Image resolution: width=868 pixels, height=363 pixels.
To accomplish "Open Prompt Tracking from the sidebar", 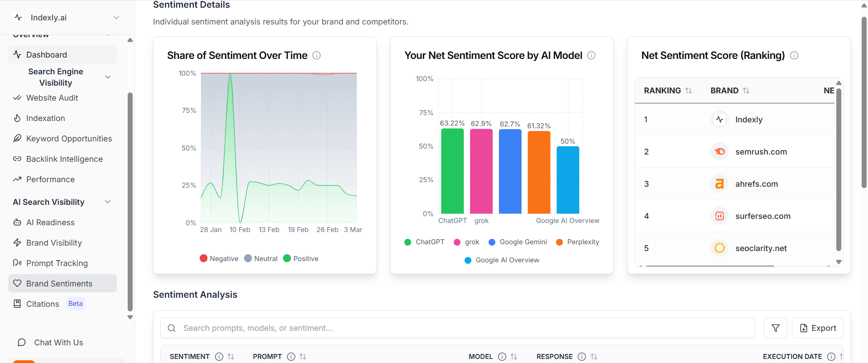I will coord(57,263).
